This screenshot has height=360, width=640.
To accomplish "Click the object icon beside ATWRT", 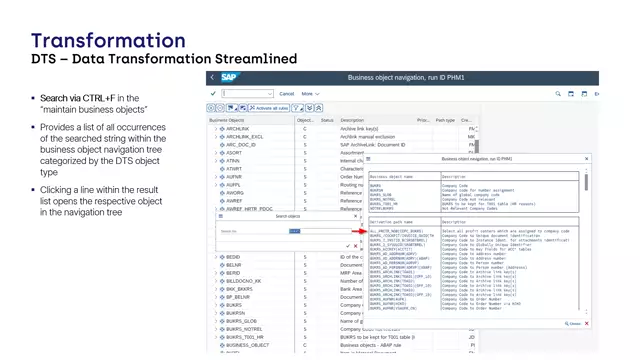I will click(x=222, y=169).
